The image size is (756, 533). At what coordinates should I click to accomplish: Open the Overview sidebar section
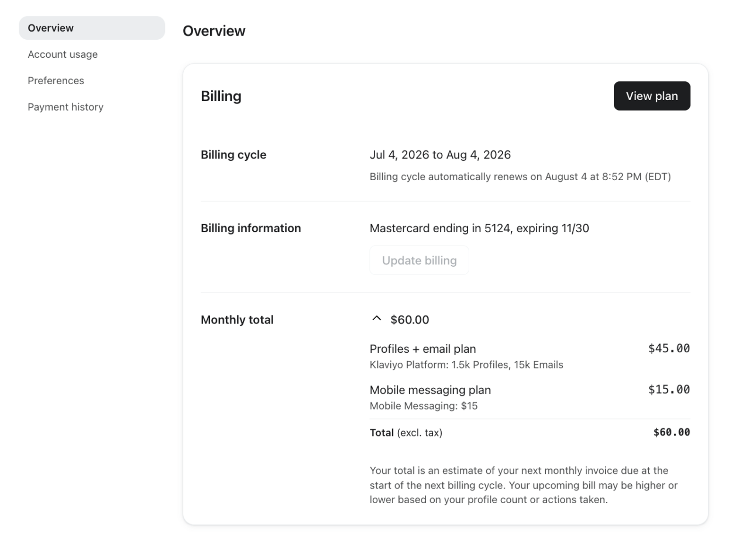[x=92, y=28]
